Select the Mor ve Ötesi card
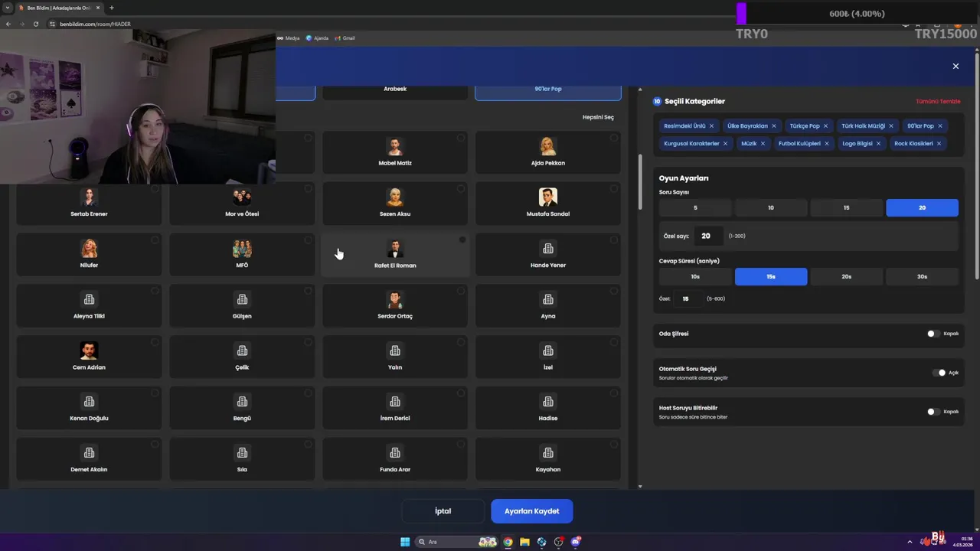 [x=242, y=203]
